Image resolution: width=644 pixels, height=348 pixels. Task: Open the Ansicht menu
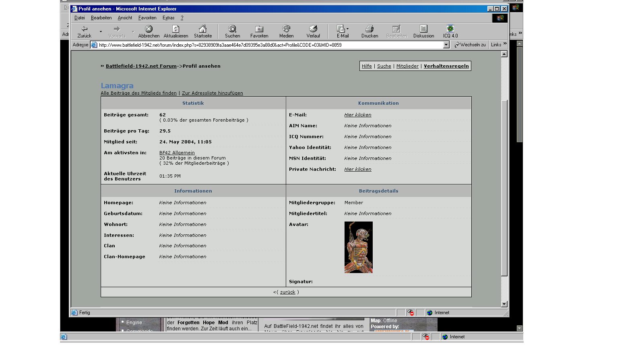125,18
